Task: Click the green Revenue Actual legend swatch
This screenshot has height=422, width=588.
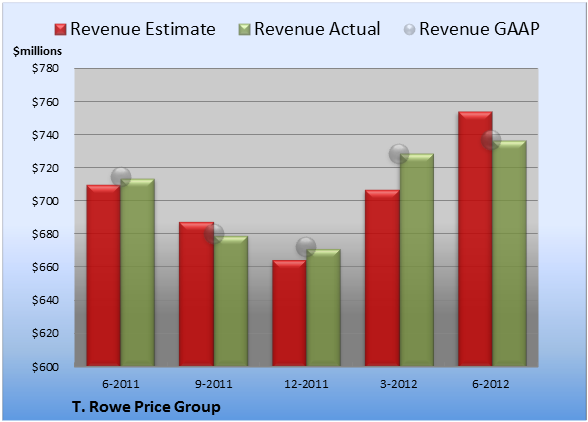Action: pos(244,30)
